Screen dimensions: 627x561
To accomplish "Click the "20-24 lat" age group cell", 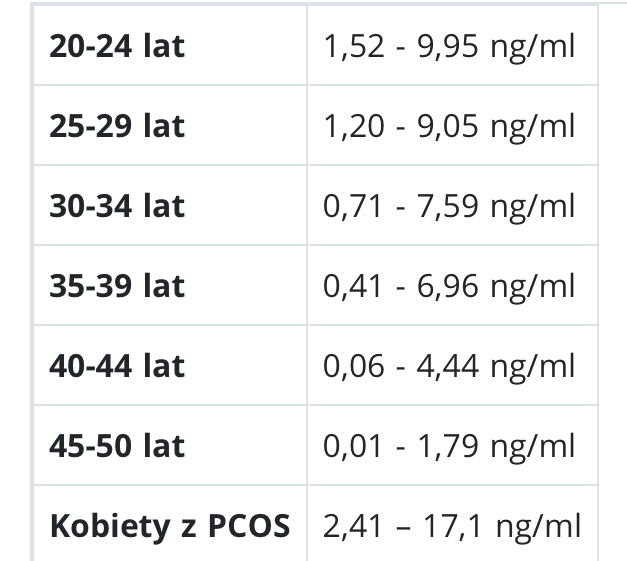I will tap(117, 46).
